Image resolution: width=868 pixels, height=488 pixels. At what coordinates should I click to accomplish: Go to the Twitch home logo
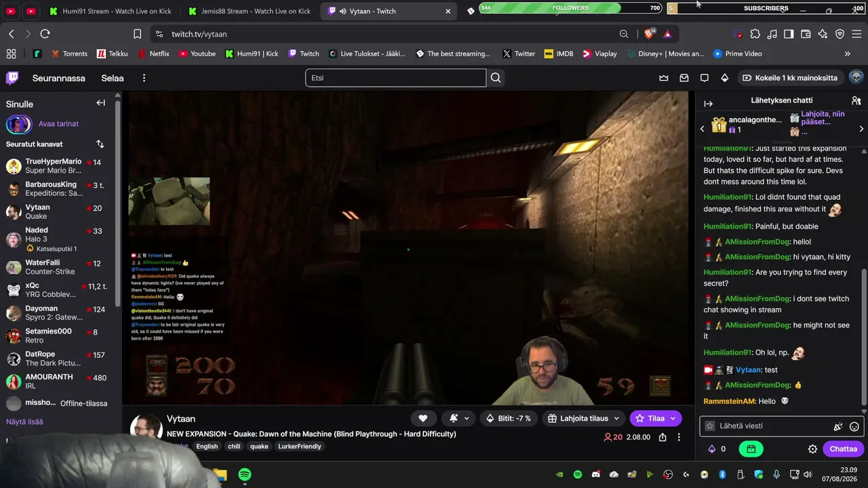tap(12, 78)
